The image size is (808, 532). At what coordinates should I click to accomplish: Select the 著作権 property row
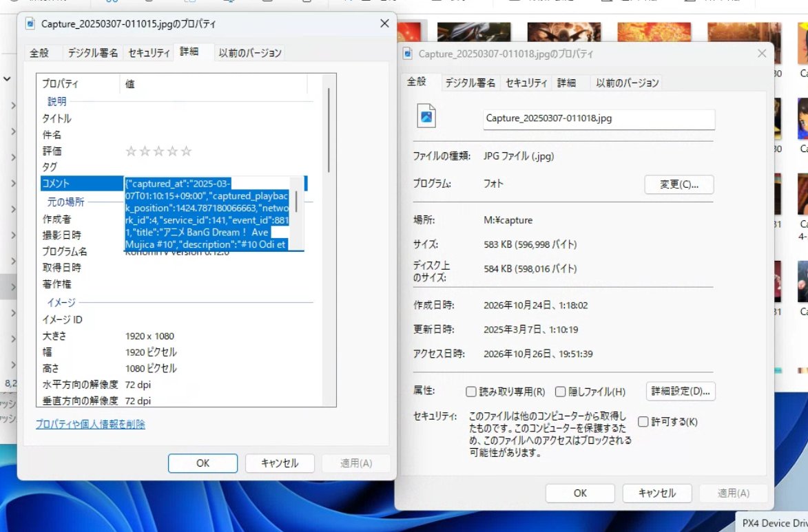point(174,284)
